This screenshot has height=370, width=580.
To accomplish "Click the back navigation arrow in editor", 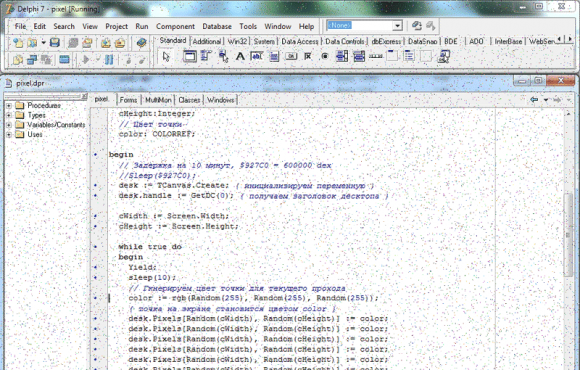I will [534, 100].
